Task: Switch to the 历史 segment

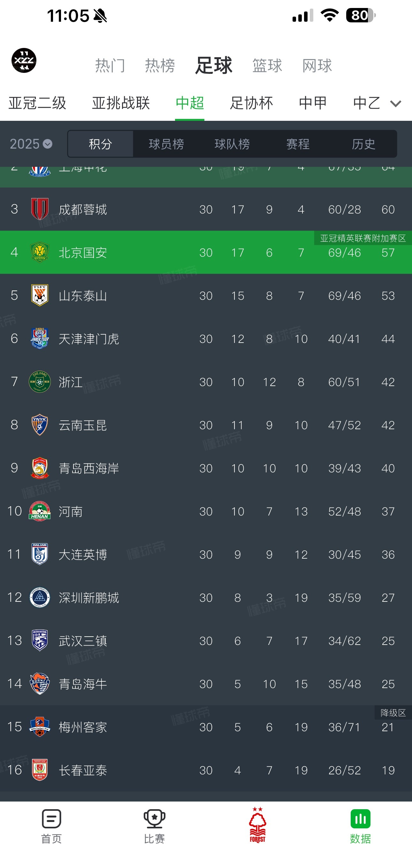Action: coord(363,144)
